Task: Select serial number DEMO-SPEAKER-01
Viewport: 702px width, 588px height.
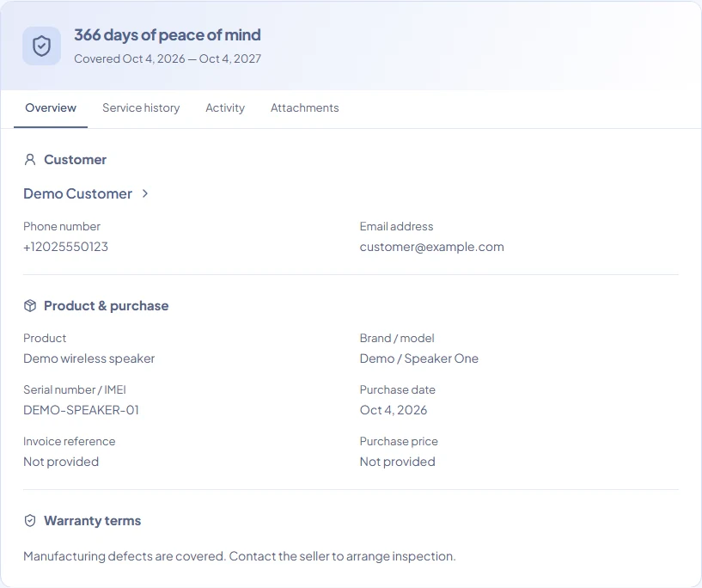Action: point(81,410)
